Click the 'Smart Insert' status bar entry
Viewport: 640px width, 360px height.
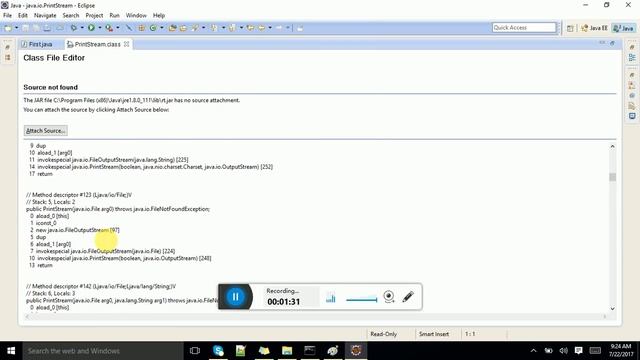click(x=433, y=334)
